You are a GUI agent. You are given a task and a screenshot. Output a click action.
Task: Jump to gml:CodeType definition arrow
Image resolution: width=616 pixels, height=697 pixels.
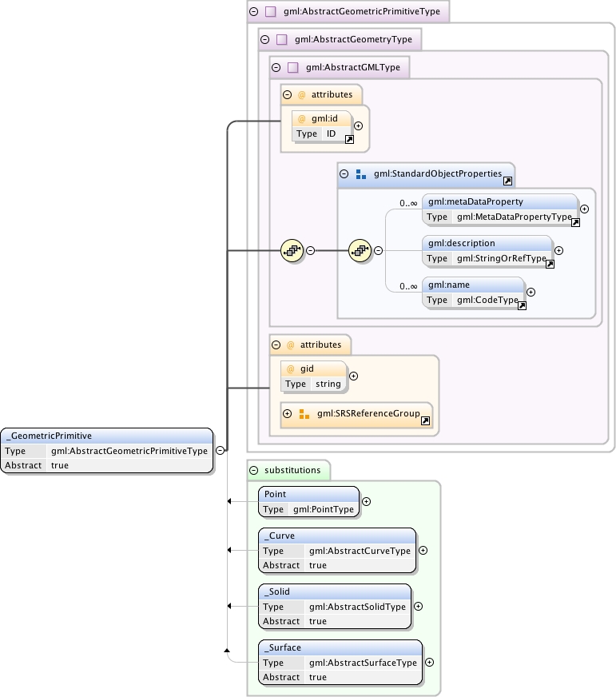(x=522, y=306)
